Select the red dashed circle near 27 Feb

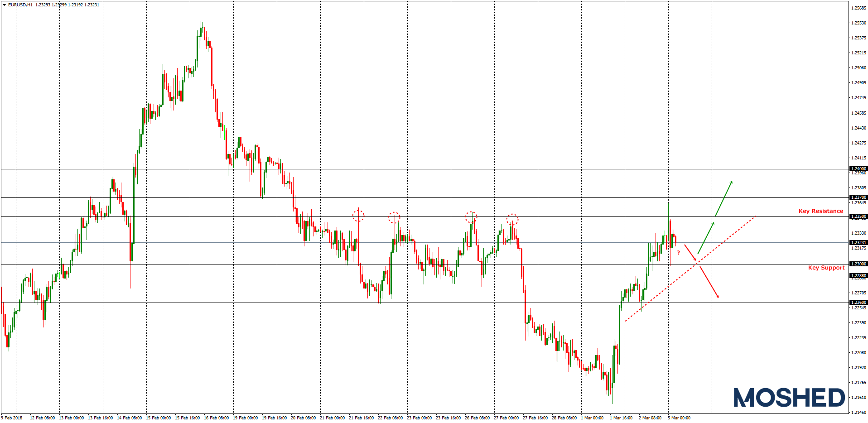coord(512,218)
